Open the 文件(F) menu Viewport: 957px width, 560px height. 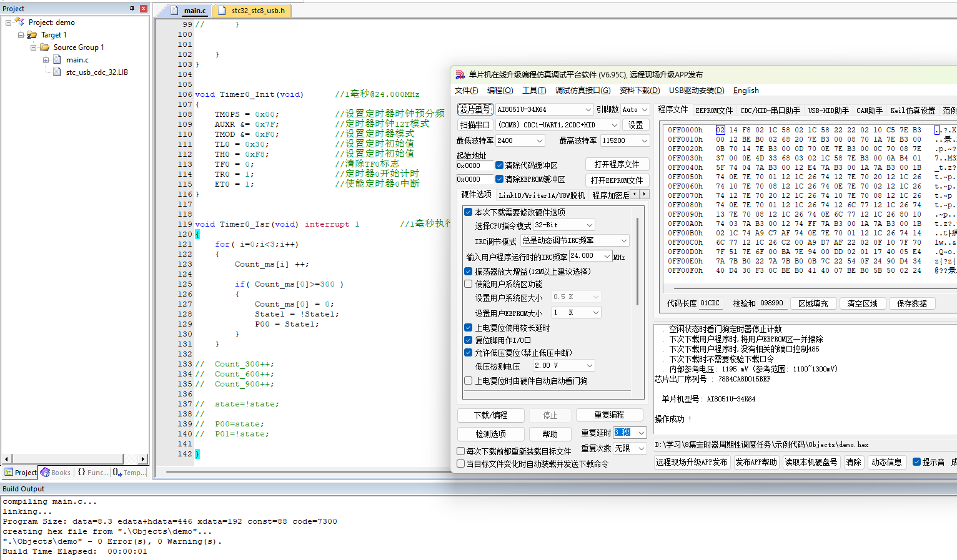coord(467,91)
